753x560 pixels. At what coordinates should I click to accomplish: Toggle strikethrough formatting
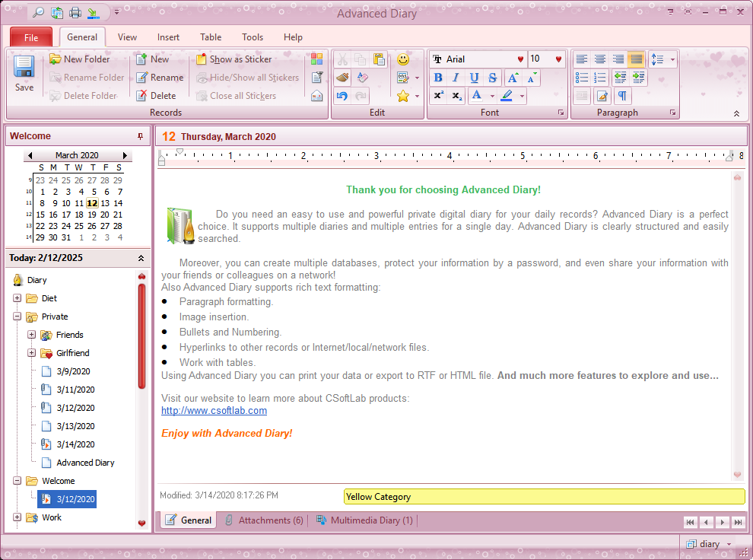pos(492,78)
